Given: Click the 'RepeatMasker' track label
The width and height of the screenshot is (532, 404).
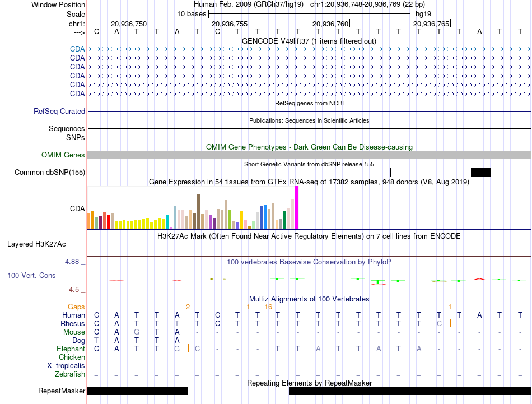Looking at the screenshot, I should 62,391.
